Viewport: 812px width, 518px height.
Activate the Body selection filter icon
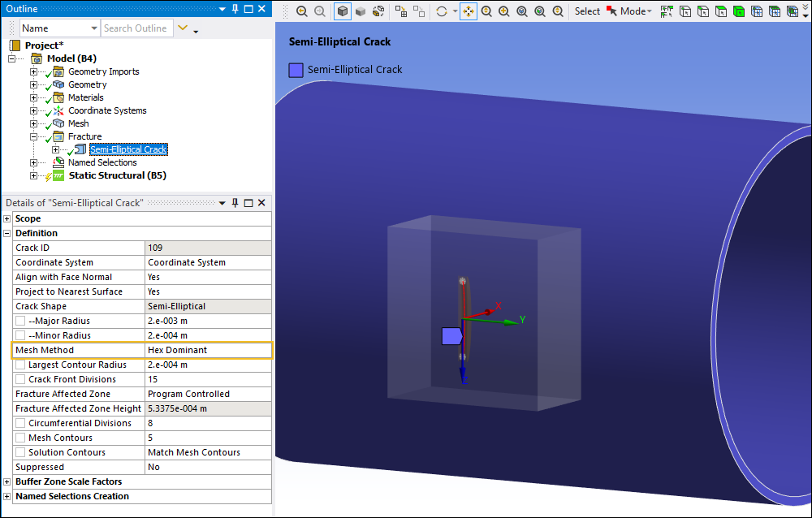739,11
